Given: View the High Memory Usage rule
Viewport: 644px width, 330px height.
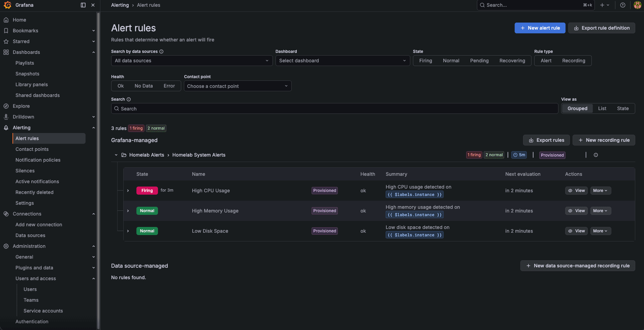Looking at the screenshot, I should pos(576,211).
